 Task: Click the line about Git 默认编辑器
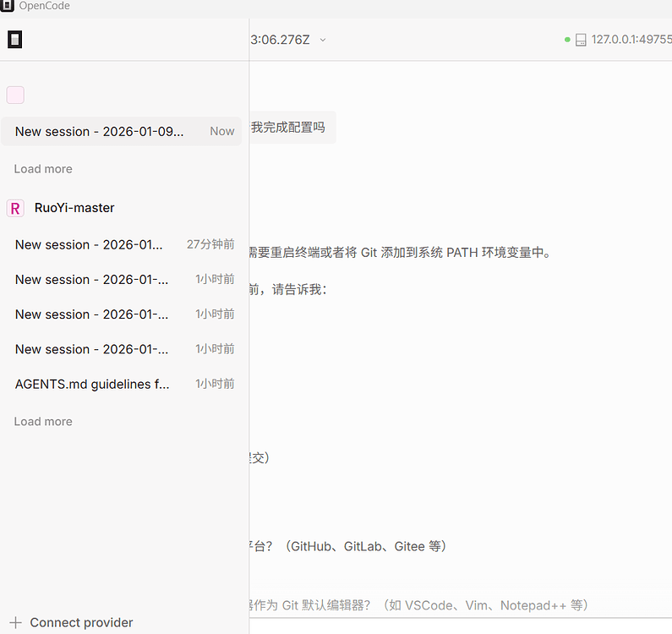(x=418, y=605)
